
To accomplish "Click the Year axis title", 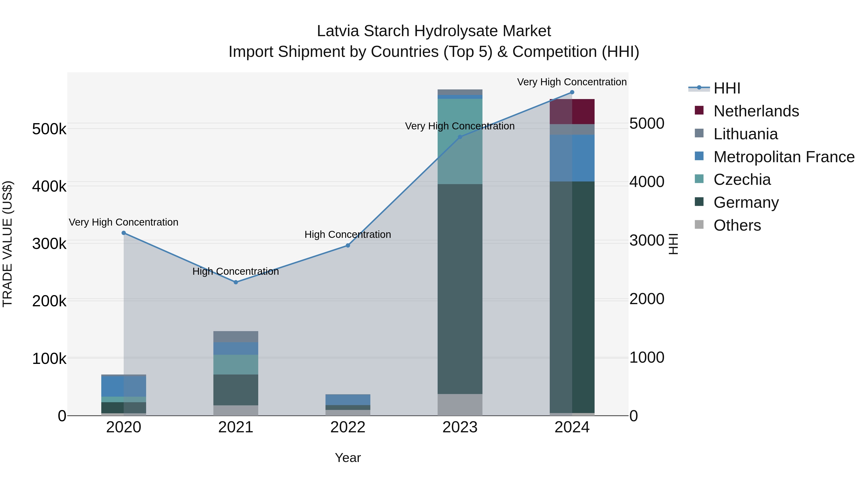I will 348,458.
